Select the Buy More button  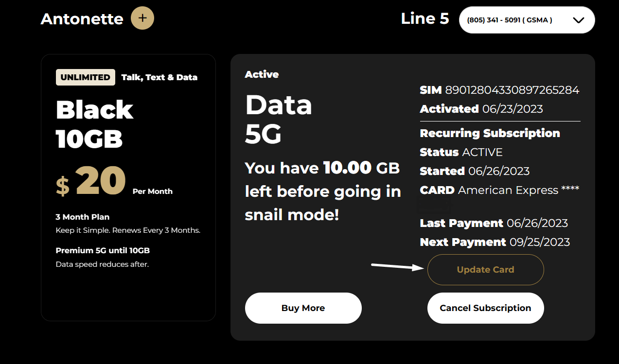click(x=303, y=308)
